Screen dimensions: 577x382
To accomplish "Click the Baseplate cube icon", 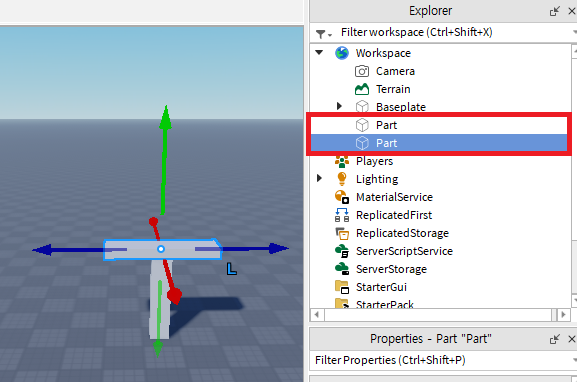I will 362,107.
